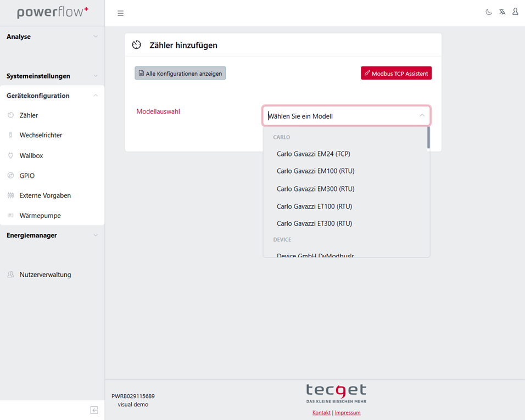
Task: Click the GPIO sidebar icon
Action: (x=11, y=175)
